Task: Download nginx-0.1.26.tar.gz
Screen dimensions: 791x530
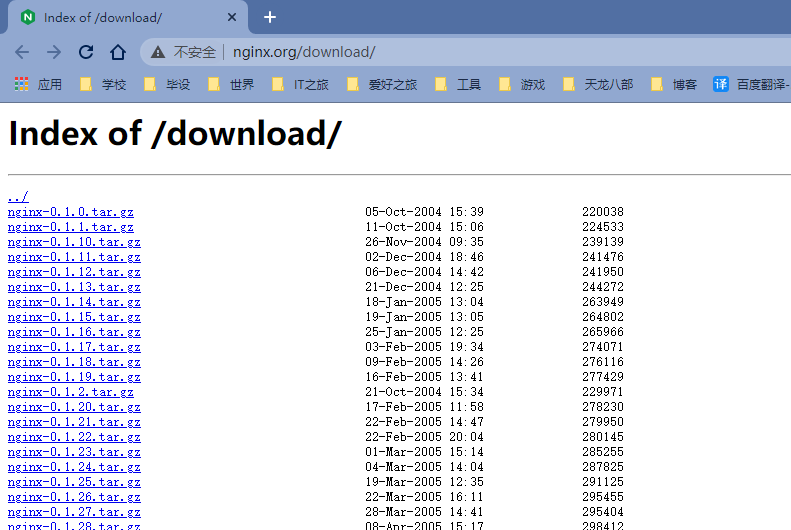Action: (74, 497)
